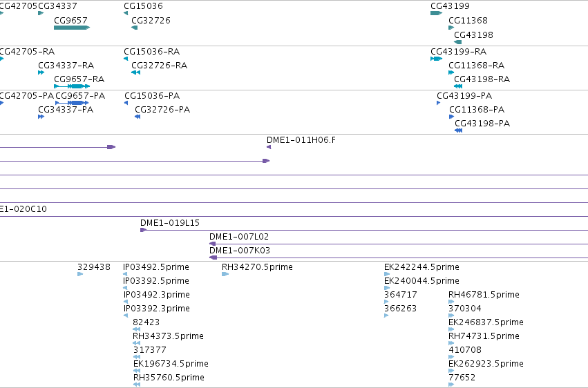Click the 329438 EST arrow
This screenshot has height=388, width=588.
(80, 274)
